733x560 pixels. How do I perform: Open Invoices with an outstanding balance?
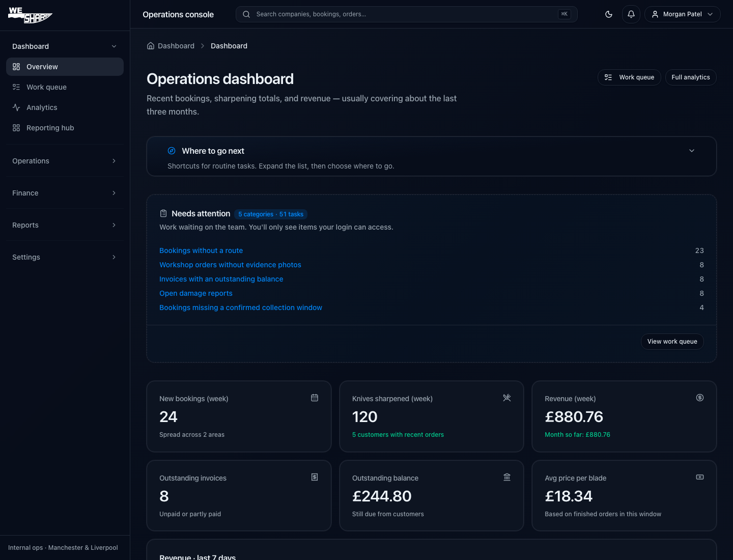click(221, 279)
